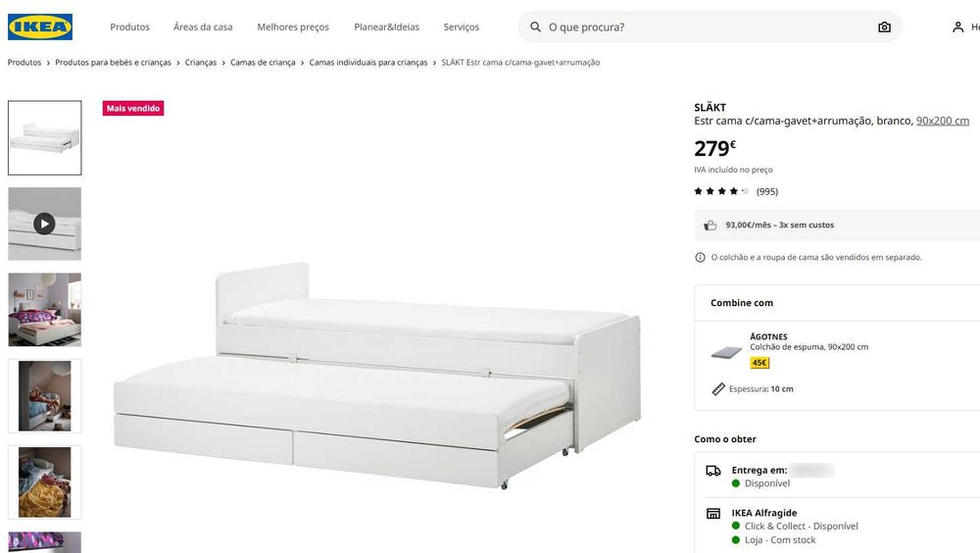Image resolution: width=980 pixels, height=553 pixels.
Task: Click the Crianças breadcrumb link
Action: [201, 63]
